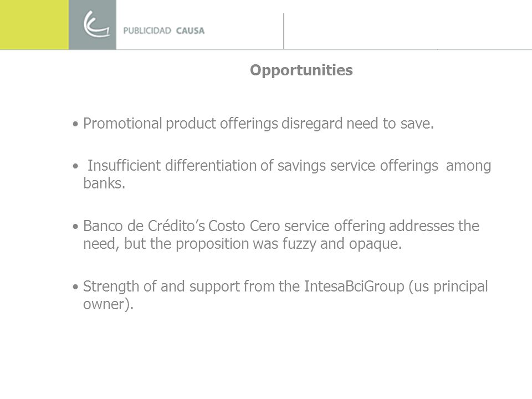Click the word 'owner).' at bullet end
The image size is (532, 399).
pos(108,304)
